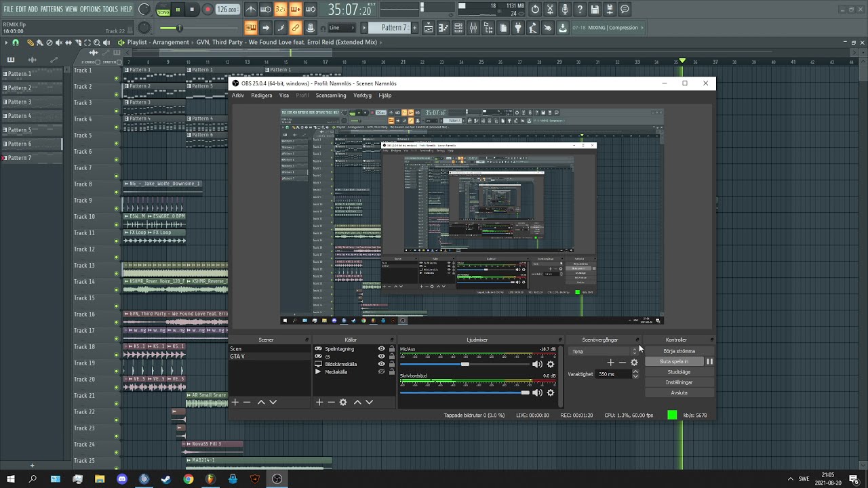Click FL Studio's magnet snap icon in the playlist toolbar

coord(16,42)
